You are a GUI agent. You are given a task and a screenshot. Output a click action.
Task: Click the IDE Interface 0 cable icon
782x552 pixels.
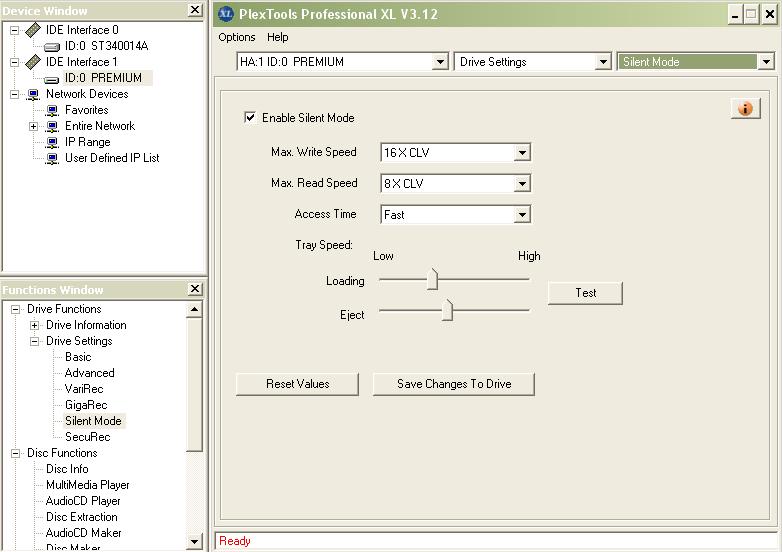point(33,30)
